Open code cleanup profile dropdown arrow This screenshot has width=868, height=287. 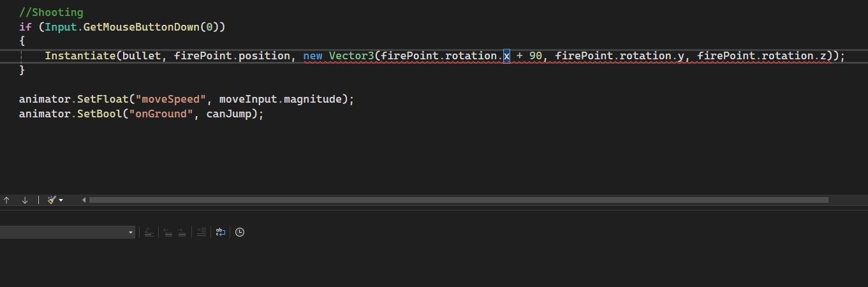point(61,200)
